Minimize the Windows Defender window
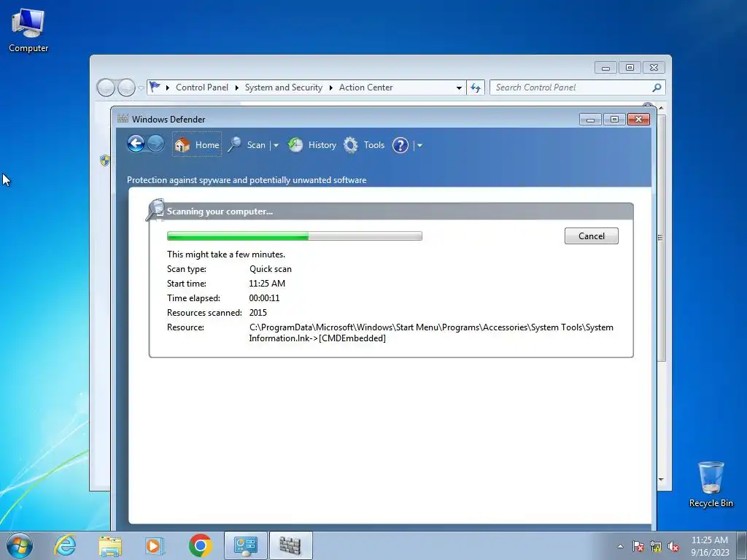Image resolution: width=747 pixels, height=560 pixels. click(590, 120)
